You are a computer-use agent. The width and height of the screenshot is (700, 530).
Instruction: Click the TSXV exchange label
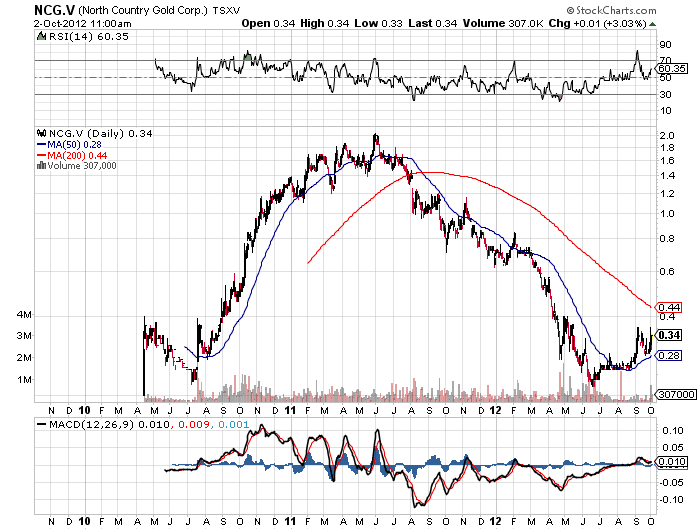(226, 10)
